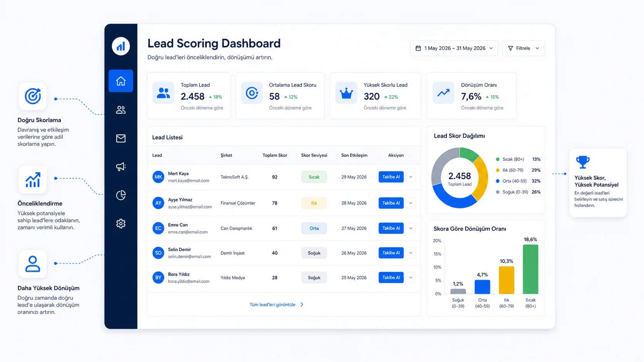Click the yellow Ilık bar showing 10,3%

tap(506, 280)
